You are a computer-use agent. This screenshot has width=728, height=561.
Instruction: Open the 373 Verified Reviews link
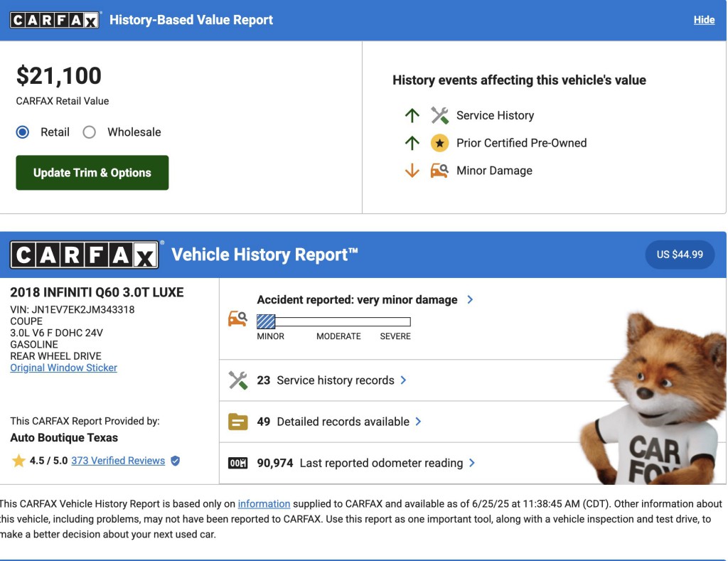pos(118,461)
